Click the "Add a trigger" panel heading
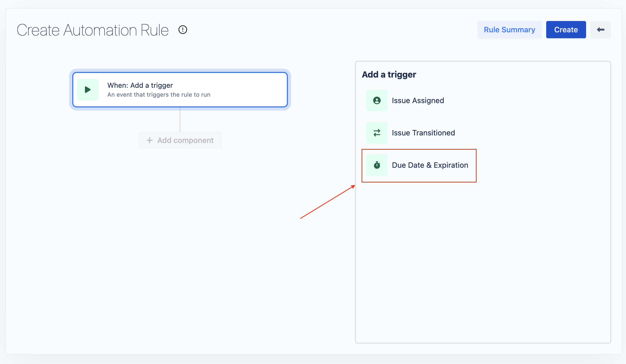Screen dimensions: 626x364 [x=389, y=74]
